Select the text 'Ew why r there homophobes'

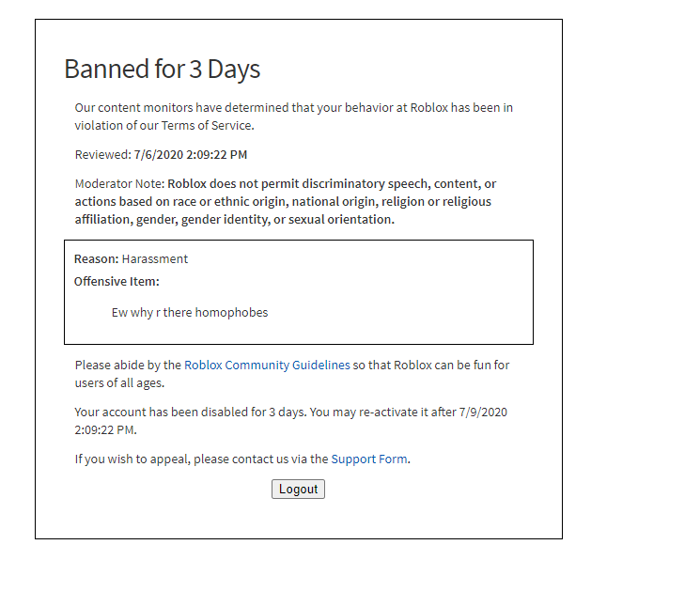(x=190, y=312)
